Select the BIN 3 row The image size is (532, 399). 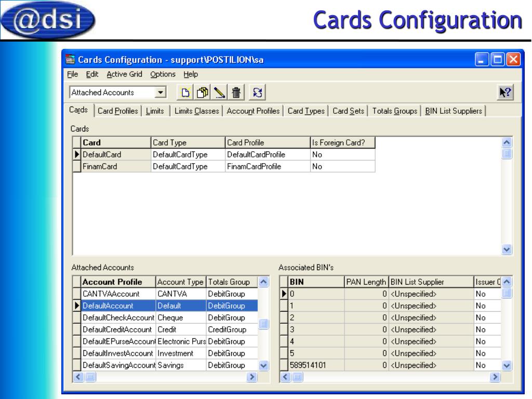point(391,329)
